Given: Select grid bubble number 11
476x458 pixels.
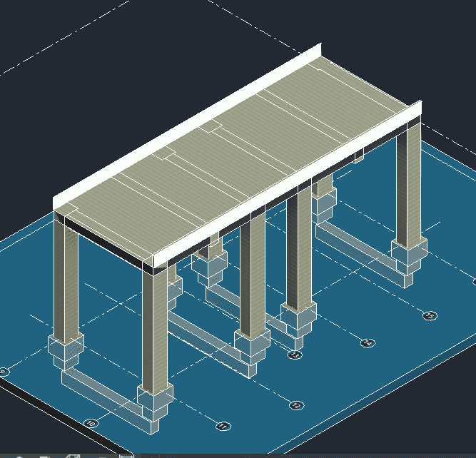Looking at the screenshot, I should pos(223,426).
